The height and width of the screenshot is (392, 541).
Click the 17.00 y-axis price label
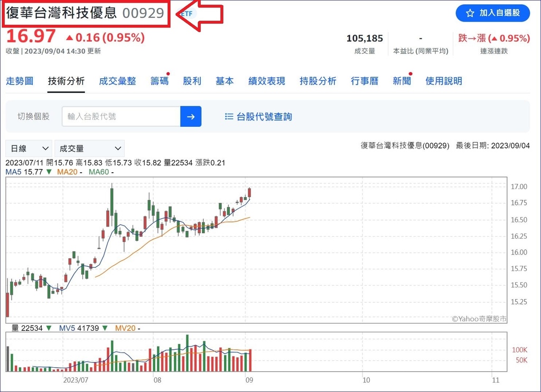pyautogui.click(x=519, y=186)
